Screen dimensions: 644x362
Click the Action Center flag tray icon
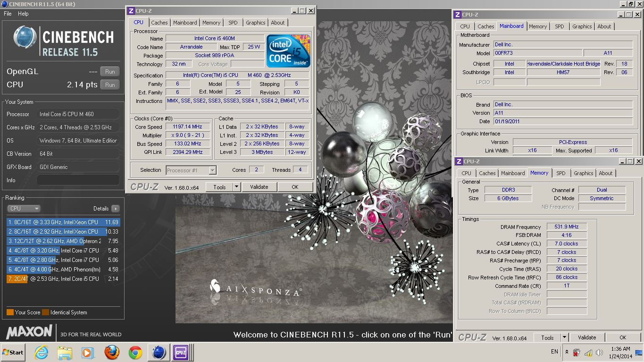[577, 352]
